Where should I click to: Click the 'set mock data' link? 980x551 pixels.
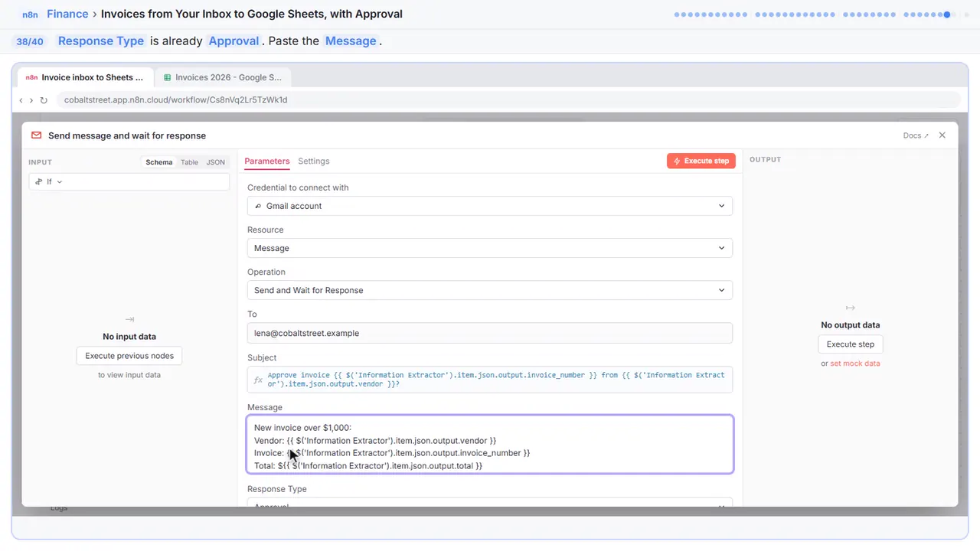coord(855,364)
